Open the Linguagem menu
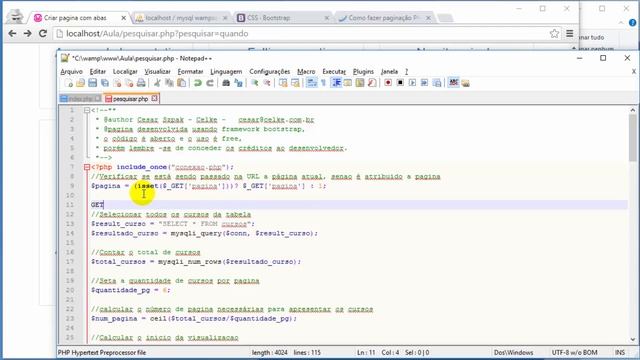The height and width of the screenshot is (360, 640). pos(226,71)
